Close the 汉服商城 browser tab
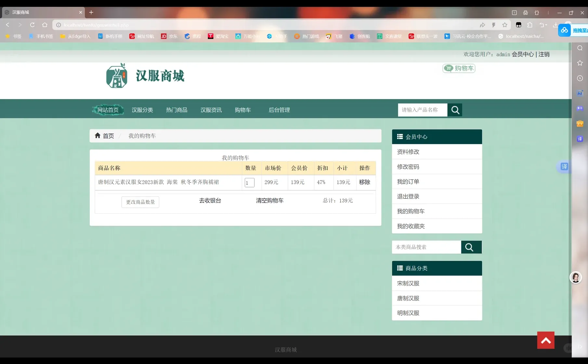This screenshot has height=364, width=588. point(81,12)
